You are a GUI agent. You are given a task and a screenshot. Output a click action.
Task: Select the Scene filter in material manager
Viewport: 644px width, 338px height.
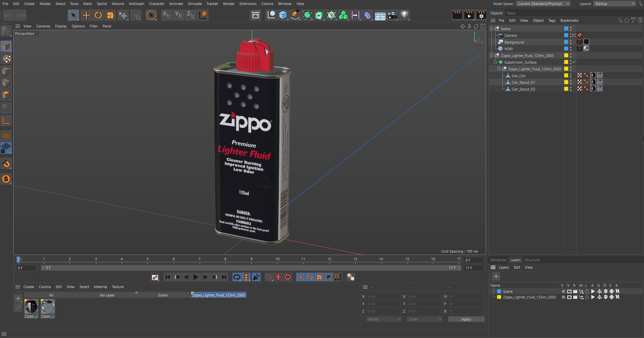click(163, 295)
